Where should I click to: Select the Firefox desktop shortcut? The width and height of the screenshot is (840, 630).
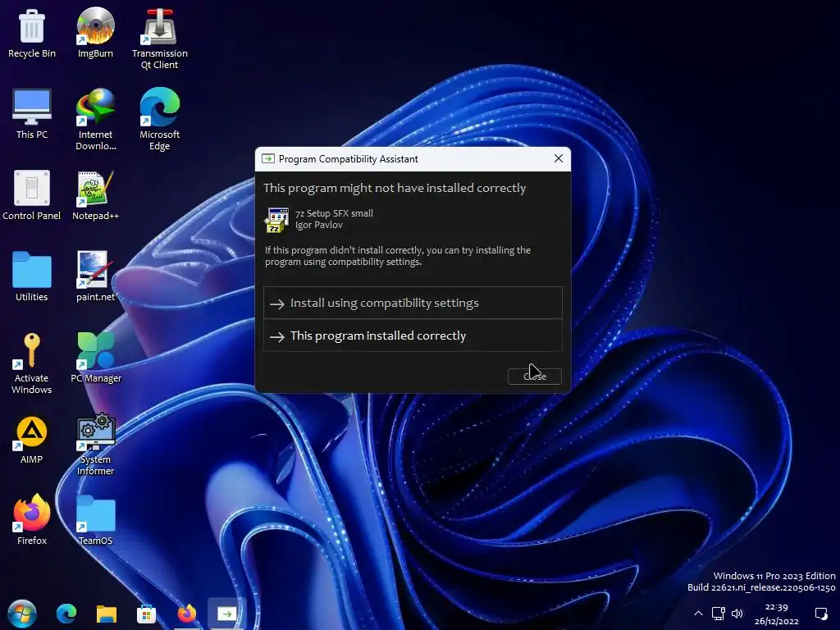[x=32, y=519]
